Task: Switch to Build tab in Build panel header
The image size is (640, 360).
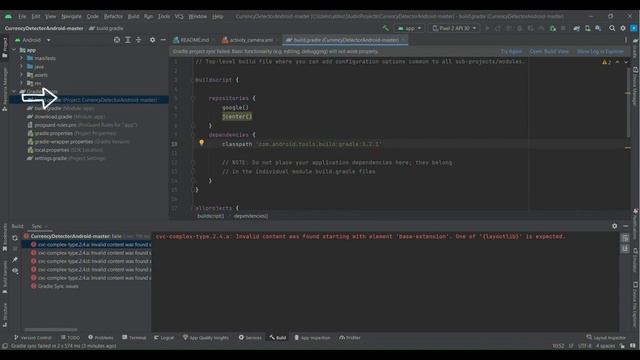Action: (x=17, y=226)
